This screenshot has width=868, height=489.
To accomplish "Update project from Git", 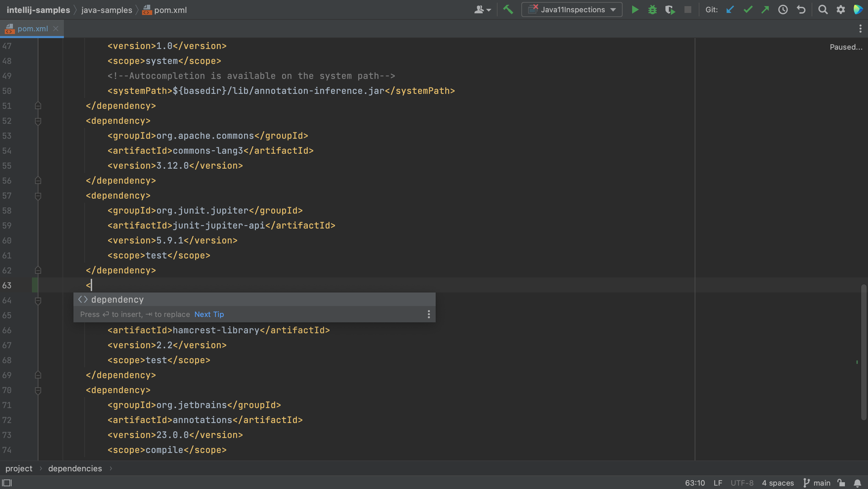I will 730,10.
